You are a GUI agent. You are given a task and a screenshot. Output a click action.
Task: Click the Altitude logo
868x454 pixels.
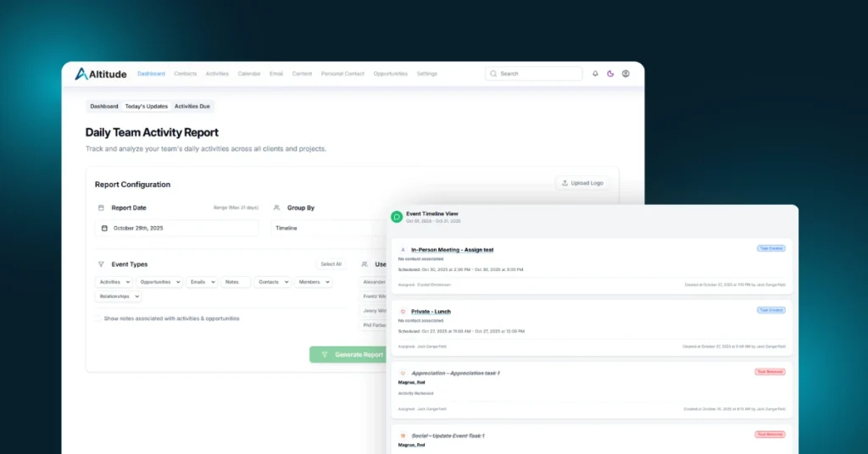tap(101, 74)
